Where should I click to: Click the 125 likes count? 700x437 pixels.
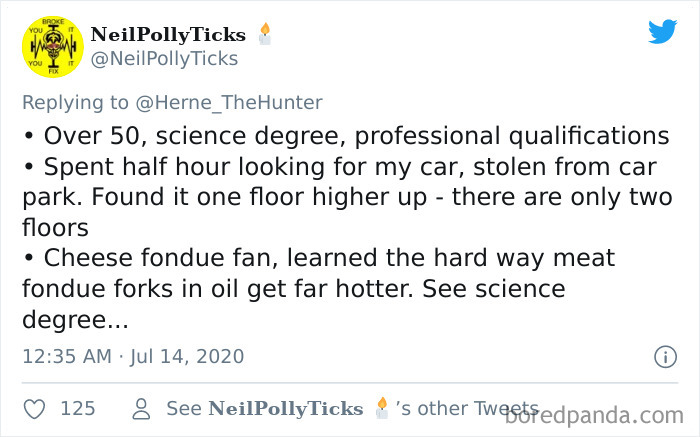coord(78,408)
